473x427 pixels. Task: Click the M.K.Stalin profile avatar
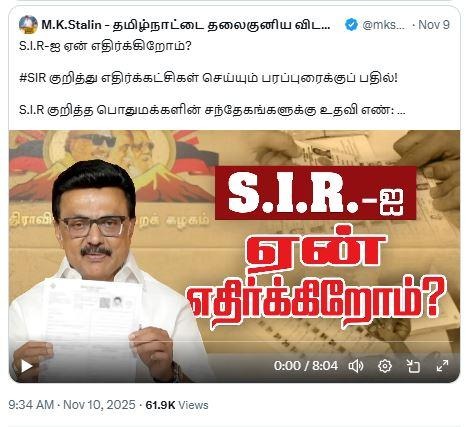coord(28,25)
